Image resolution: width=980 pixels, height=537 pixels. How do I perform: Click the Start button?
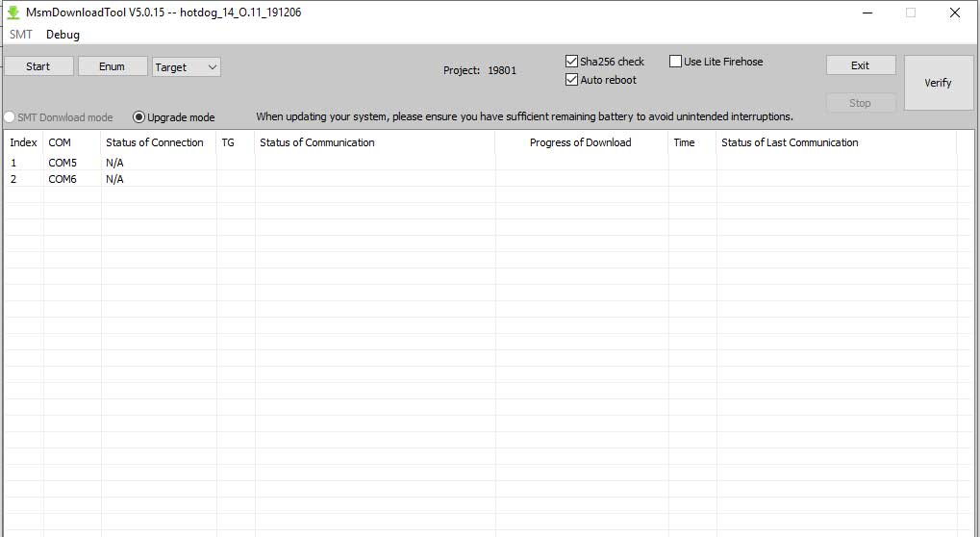click(x=38, y=66)
